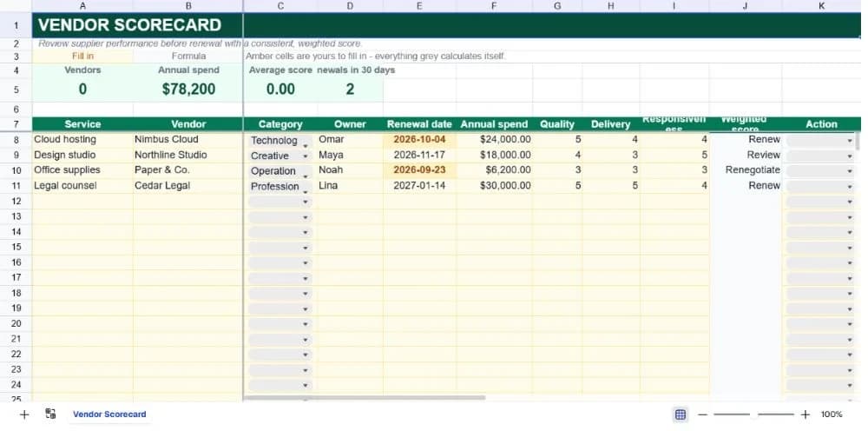Select the Northline Studio vendor cell

(188, 156)
